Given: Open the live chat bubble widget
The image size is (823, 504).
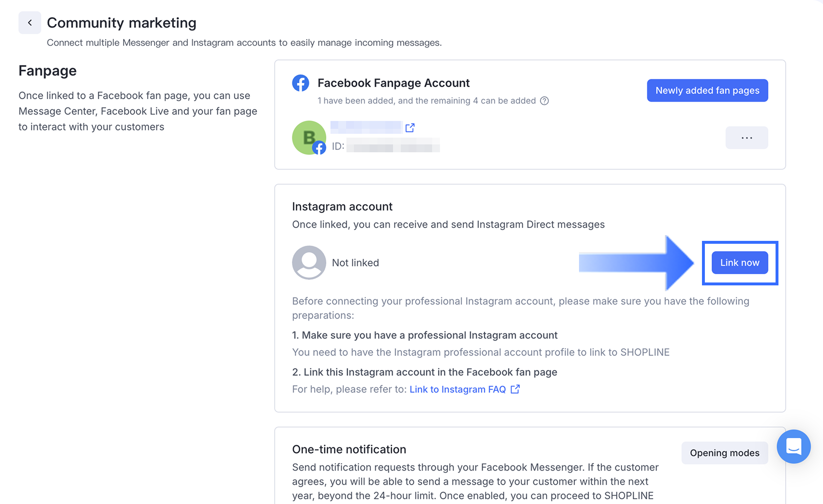Looking at the screenshot, I should pyautogui.click(x=793, y=446).
